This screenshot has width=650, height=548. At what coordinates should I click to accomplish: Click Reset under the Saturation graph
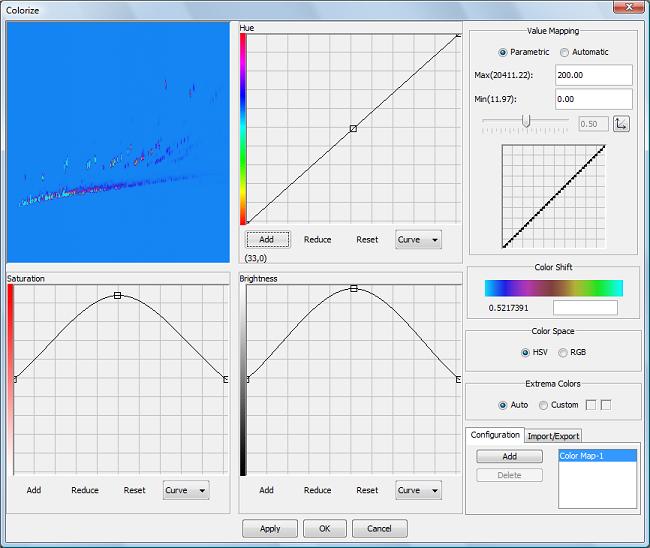[135, 490]
